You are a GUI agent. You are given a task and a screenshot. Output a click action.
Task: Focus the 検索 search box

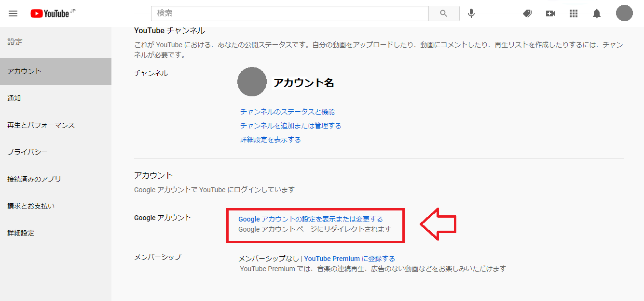pos(290,13)
